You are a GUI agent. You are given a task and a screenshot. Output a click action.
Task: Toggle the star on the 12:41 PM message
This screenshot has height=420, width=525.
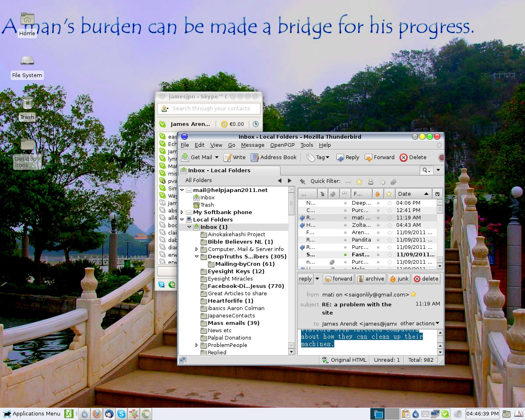tap(390, 210)
